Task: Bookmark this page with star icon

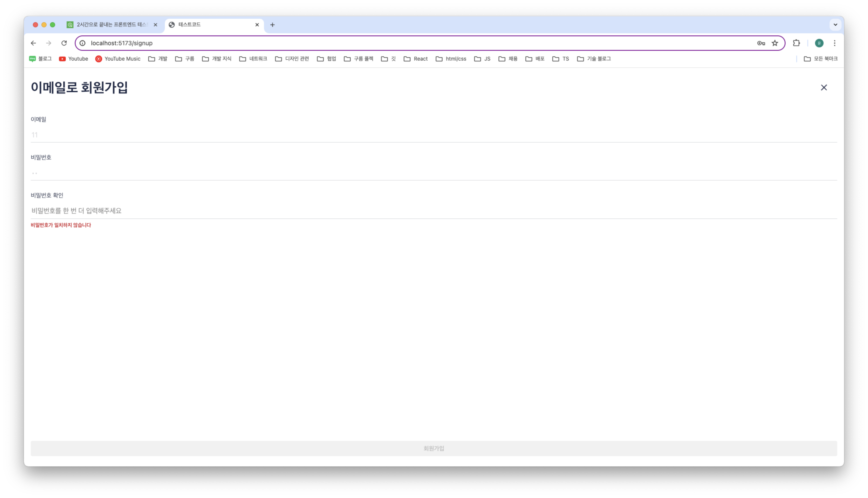Action: point(775,43)
